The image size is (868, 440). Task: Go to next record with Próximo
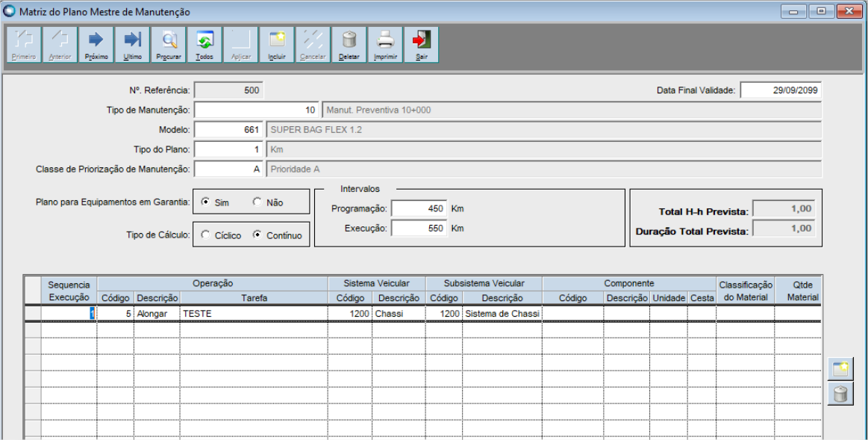pyautogui.click(x=96, y=45)
